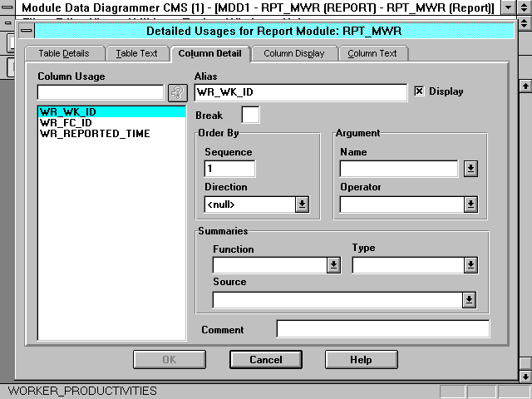Expand the Operator dropdown list

tap(470, 204)
